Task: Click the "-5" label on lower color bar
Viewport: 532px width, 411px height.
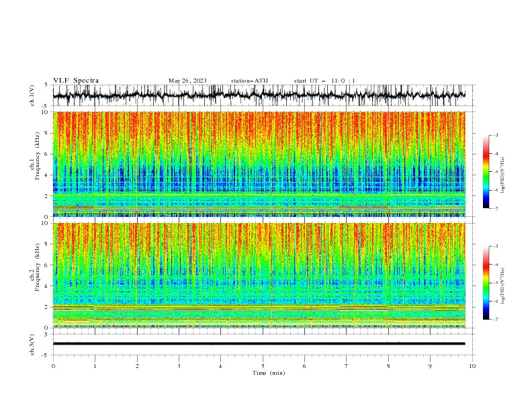Action: (x=496, y=283)
